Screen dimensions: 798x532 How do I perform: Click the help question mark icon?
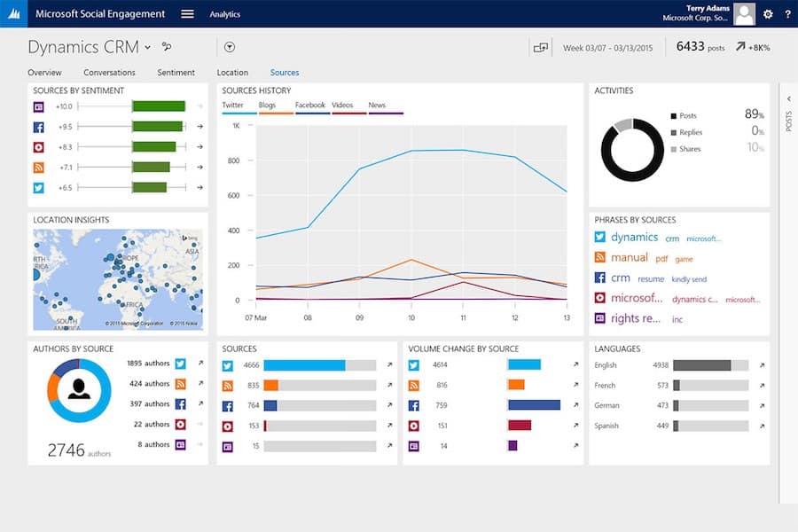click(787, 14)
